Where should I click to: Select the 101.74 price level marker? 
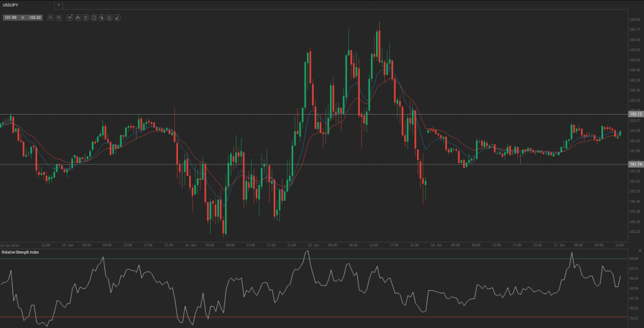coord(635,164)
